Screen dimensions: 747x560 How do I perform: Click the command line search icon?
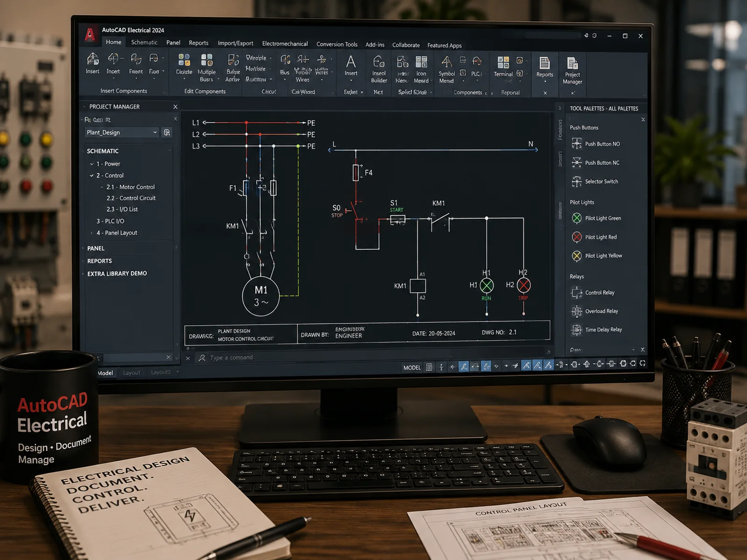(202, 358)
